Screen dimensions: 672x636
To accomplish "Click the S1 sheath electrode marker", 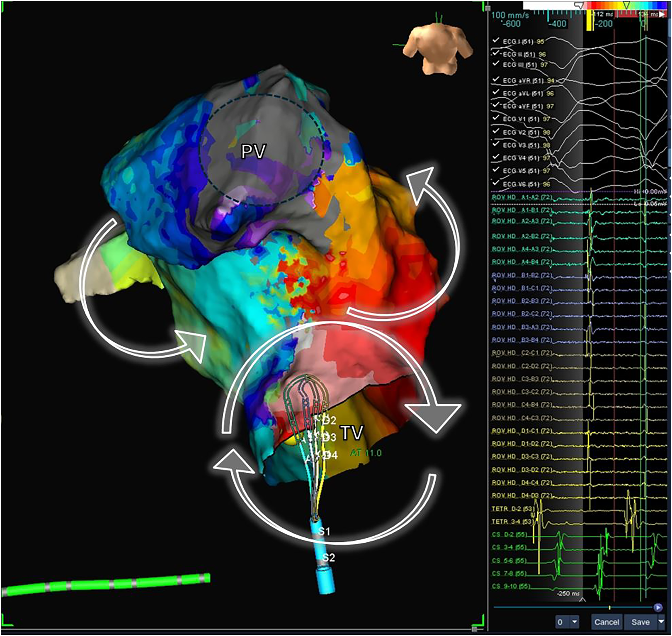I will pos(323,531).
